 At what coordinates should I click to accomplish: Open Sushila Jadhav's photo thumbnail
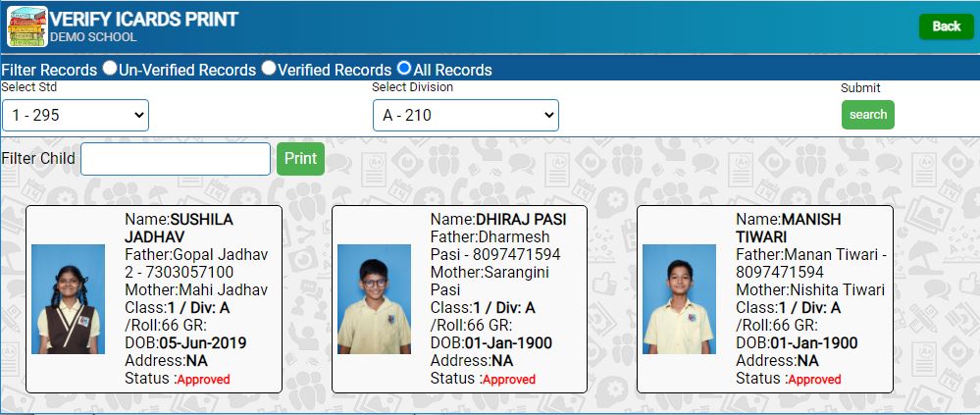click(x=68, y=299)
